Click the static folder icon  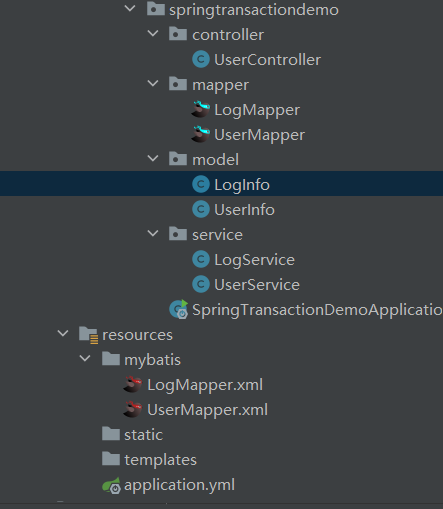[111, 434]
